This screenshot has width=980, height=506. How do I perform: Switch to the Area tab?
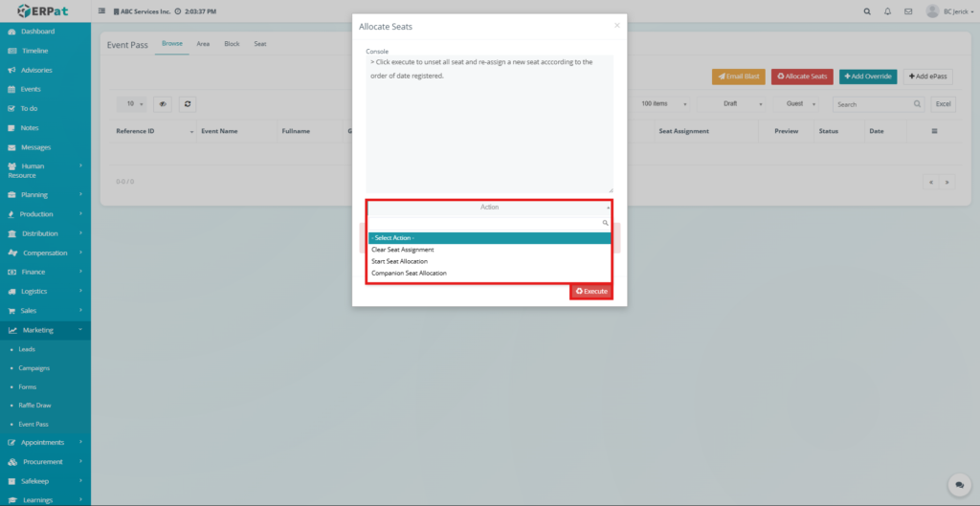203,44
